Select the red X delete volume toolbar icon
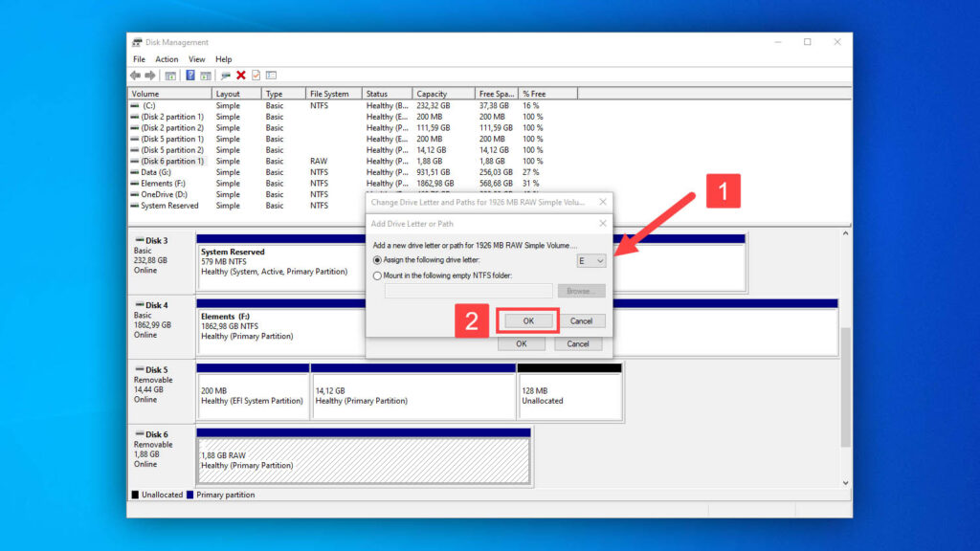980x551 pixels. [x=240, y=75]
